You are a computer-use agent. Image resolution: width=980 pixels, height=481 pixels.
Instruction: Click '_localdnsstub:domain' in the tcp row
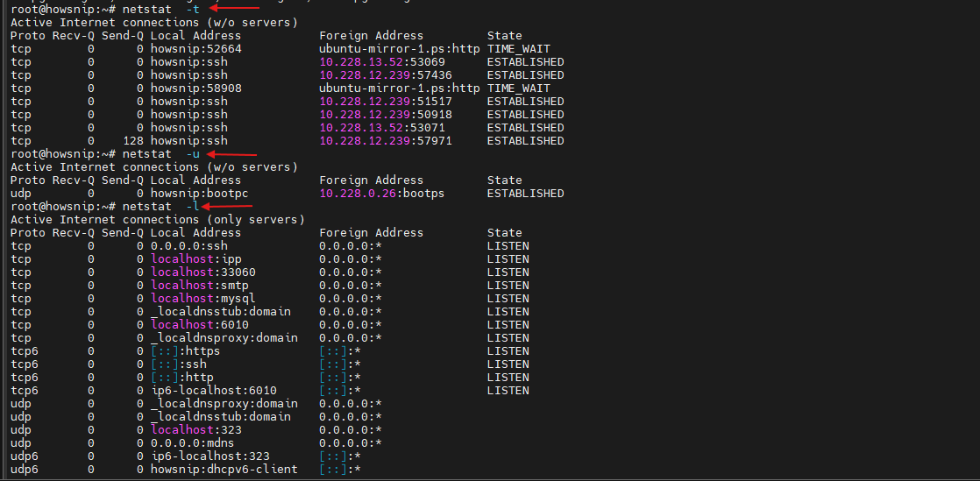221,311
